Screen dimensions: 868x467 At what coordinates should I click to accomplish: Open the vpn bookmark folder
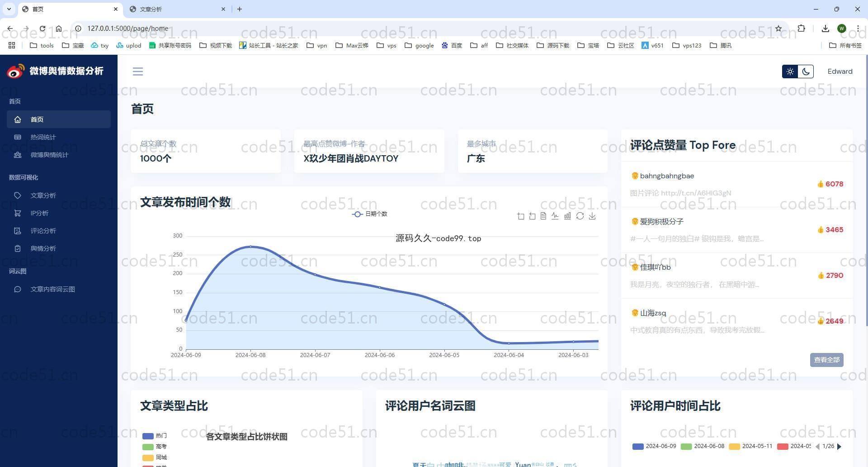(317, 45)
